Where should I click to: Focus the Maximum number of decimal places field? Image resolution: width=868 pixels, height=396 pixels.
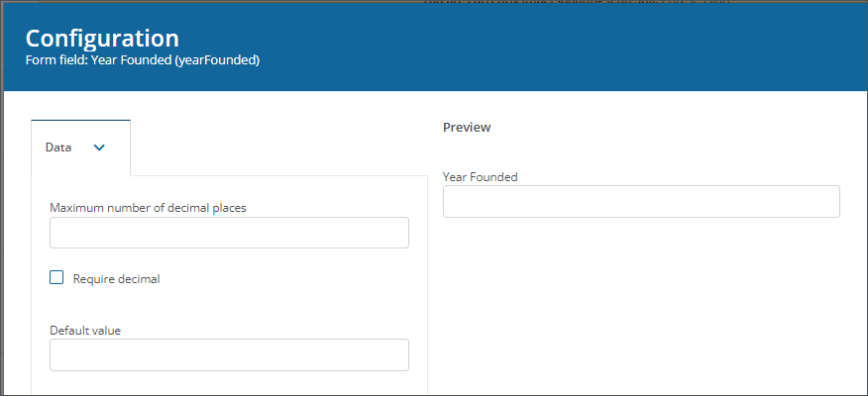coord(229,233)
